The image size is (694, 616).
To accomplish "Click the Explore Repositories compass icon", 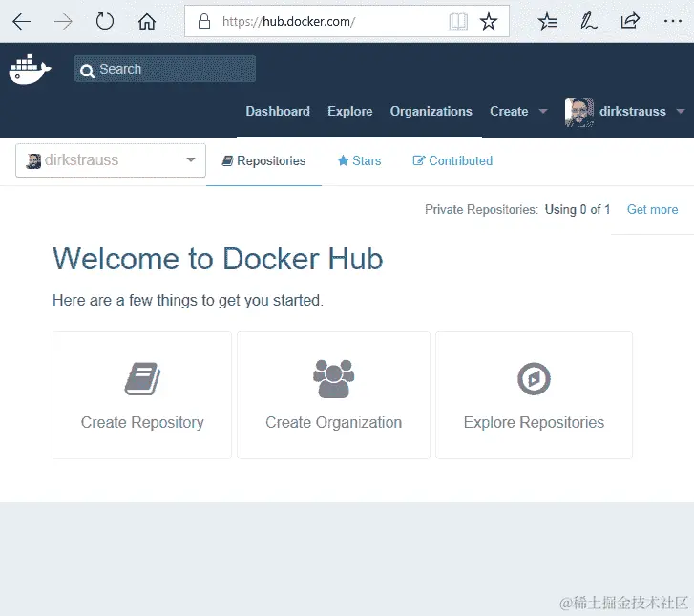I will click(534, 378).
